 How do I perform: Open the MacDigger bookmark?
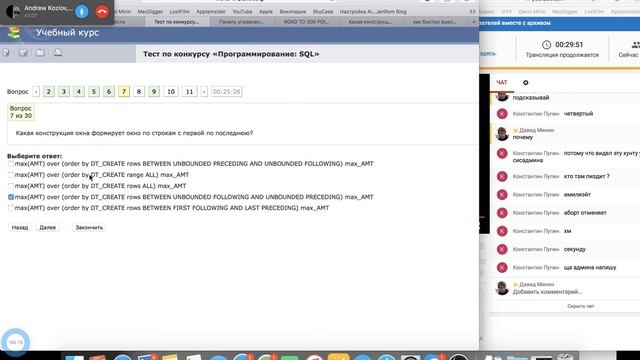[x=150, y=11]
